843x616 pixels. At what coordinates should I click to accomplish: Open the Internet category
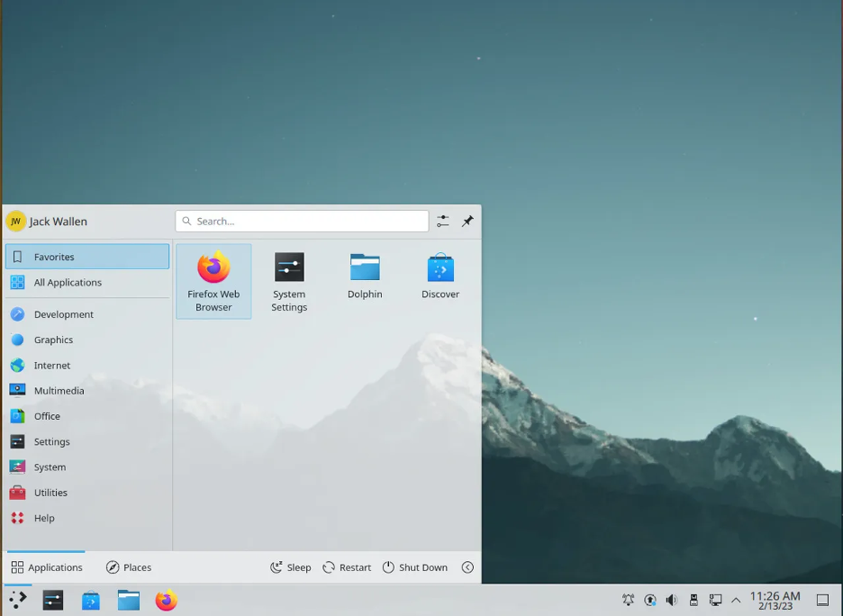(x=87, y=365)
